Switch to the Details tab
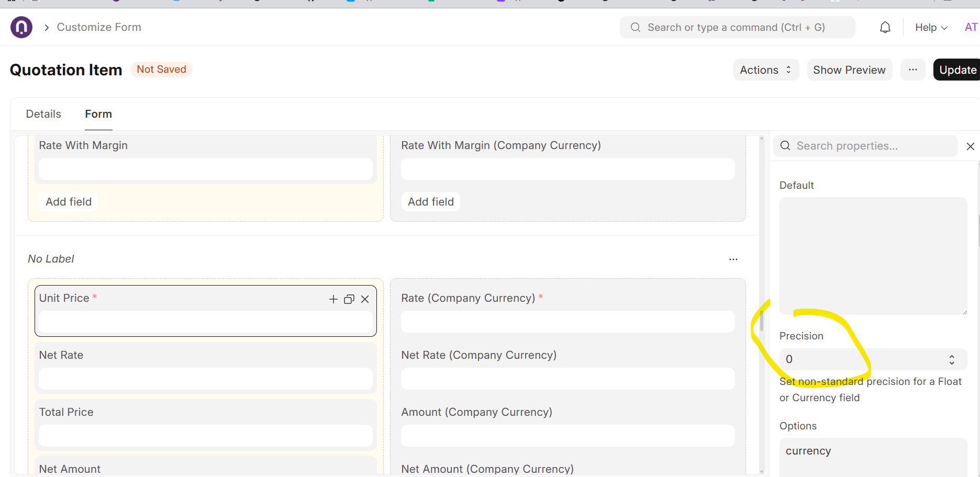Screen dimensions: 980x477 point(43,114)
